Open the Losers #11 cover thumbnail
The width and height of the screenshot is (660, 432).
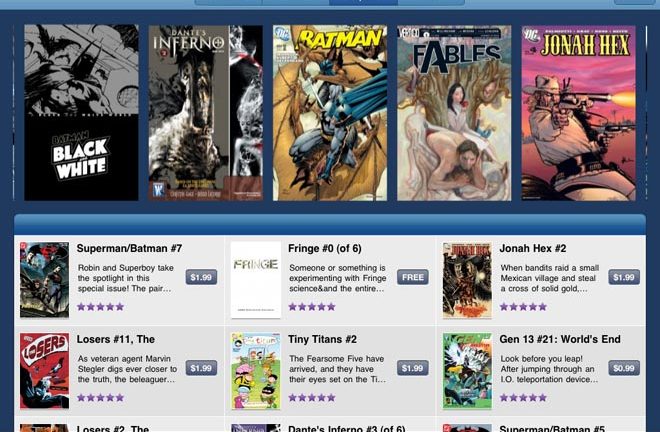tap(44, 371)
